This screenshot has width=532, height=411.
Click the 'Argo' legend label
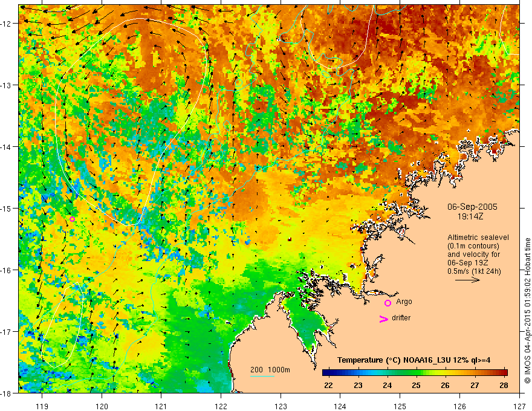click(404, 302)
